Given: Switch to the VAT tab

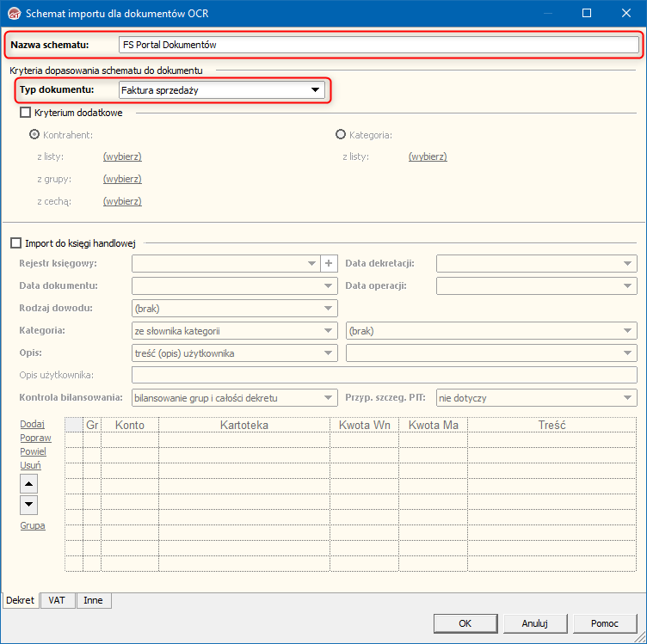Looking at the screenshot, I should point(57,600).
